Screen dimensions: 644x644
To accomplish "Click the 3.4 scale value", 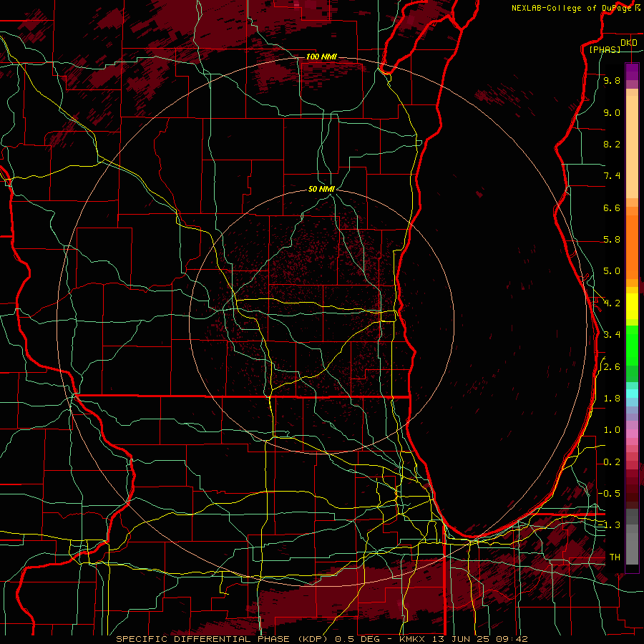I will pyautogui.click(x=612, y=335).
